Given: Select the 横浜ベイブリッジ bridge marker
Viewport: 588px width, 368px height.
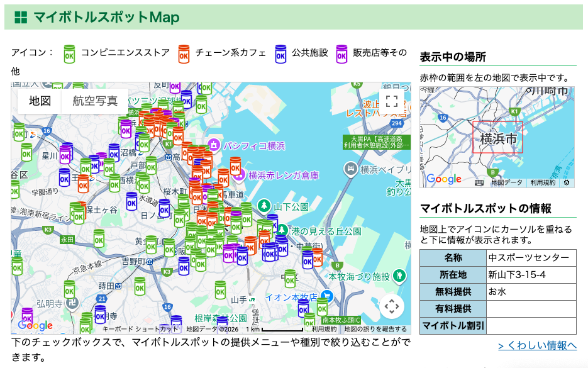Looking at the screenshot, I should tap(350, 169).
